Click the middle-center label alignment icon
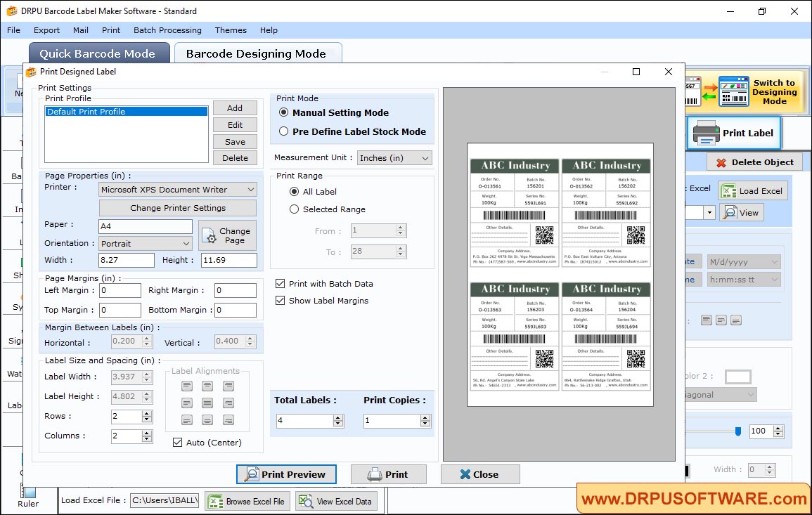This screenshot has height=515, width=812. click(x=207, y=403)
